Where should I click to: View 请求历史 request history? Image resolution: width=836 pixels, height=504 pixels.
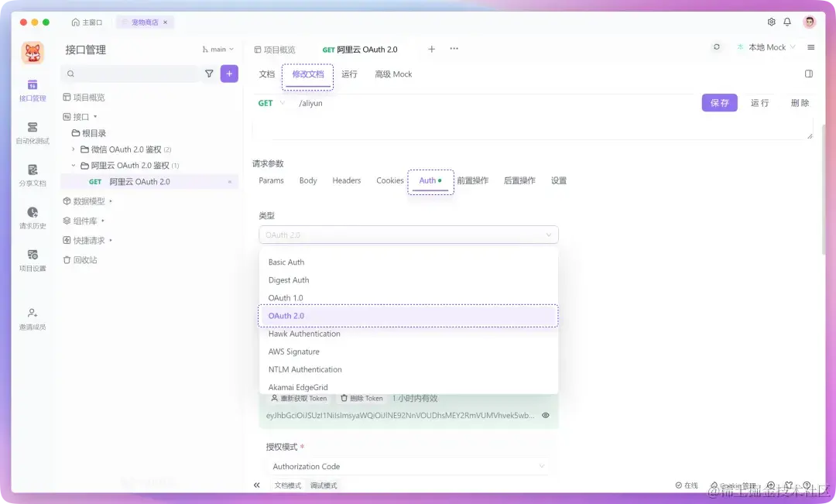click(31, 219)
